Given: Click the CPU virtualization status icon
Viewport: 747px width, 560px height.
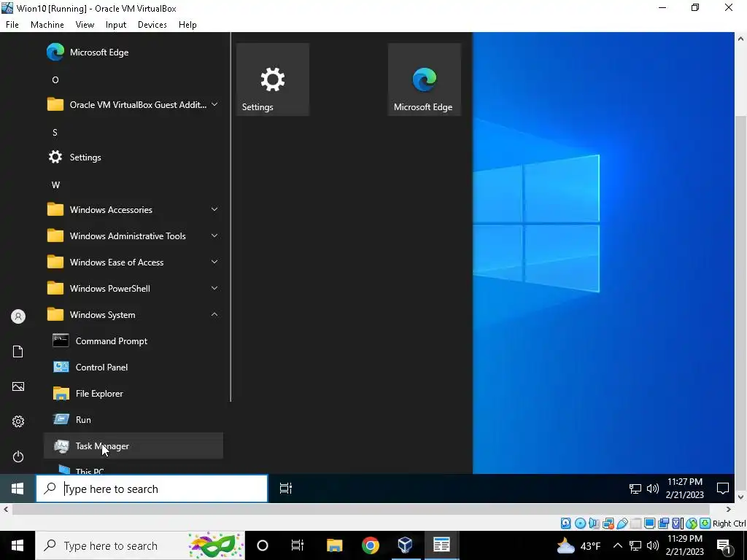Looking at the screenshot, I should click(x=677, y=524).
